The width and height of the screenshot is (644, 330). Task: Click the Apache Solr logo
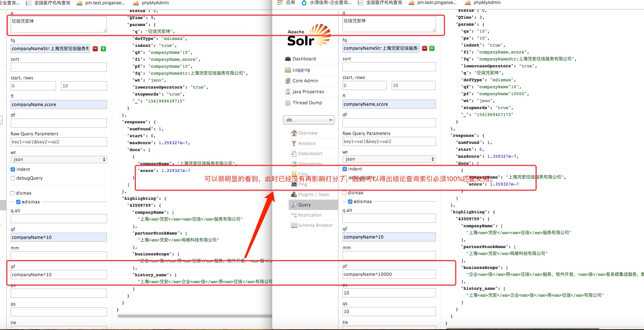click(308, 35)
